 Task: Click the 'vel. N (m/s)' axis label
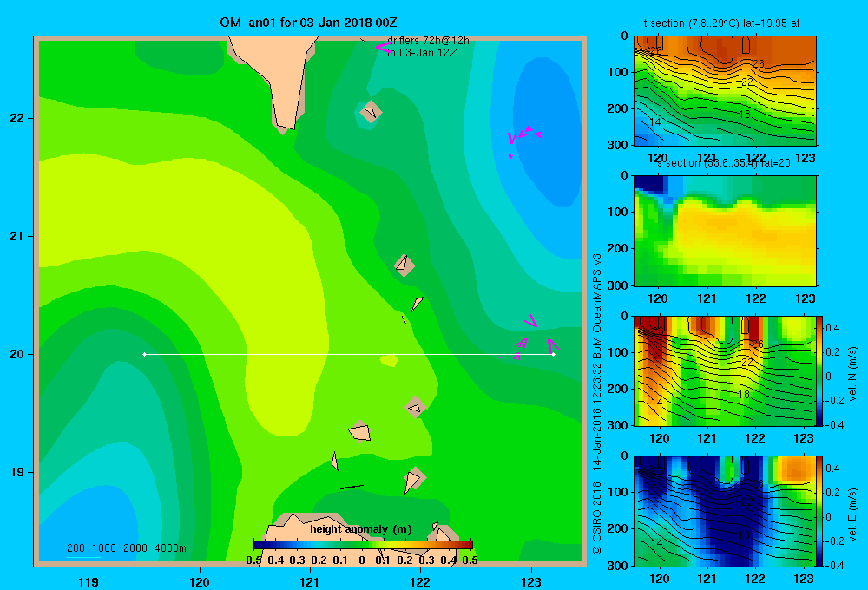click(x=852, y=374)
